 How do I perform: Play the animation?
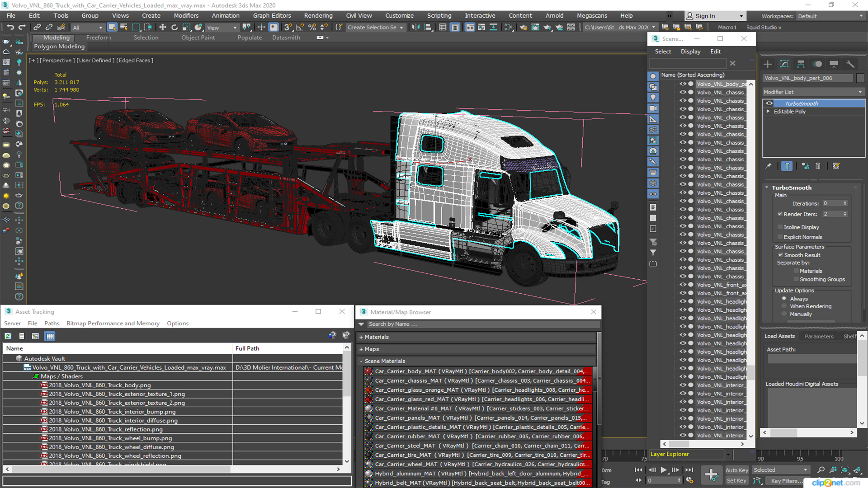663,470
